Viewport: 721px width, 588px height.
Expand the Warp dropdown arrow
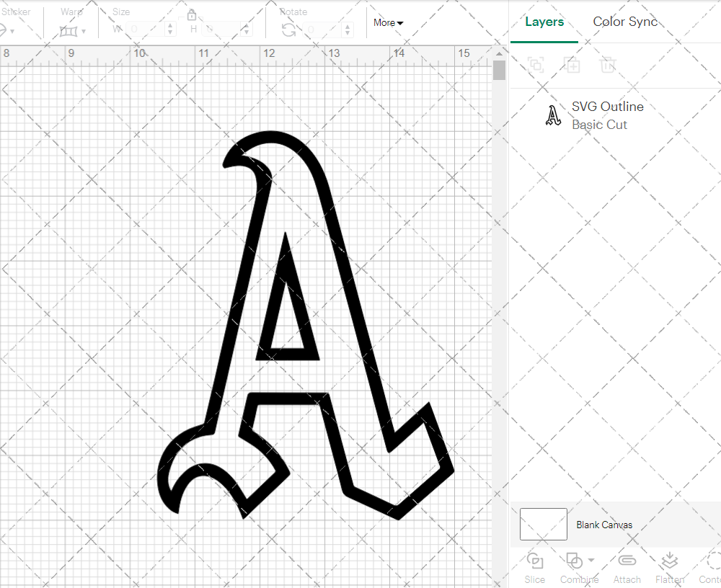tap(84, 32)
